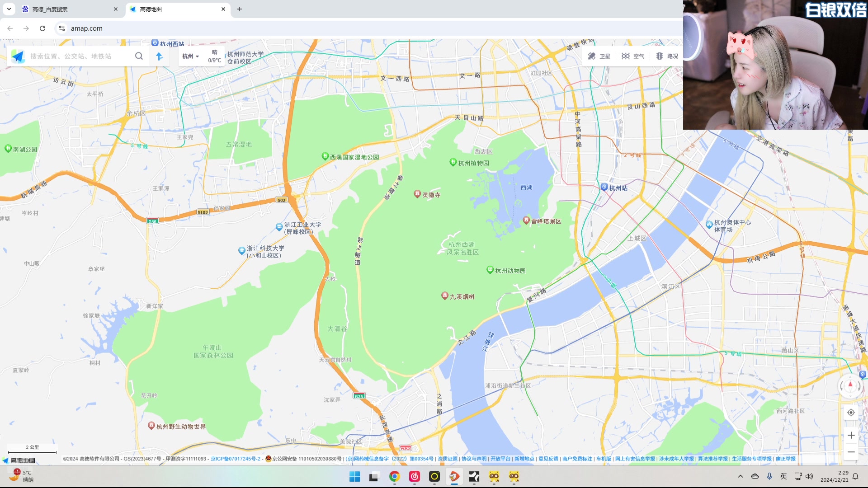Zoom out with the minus button
The image size is (868, 488).
click(851, 452)
